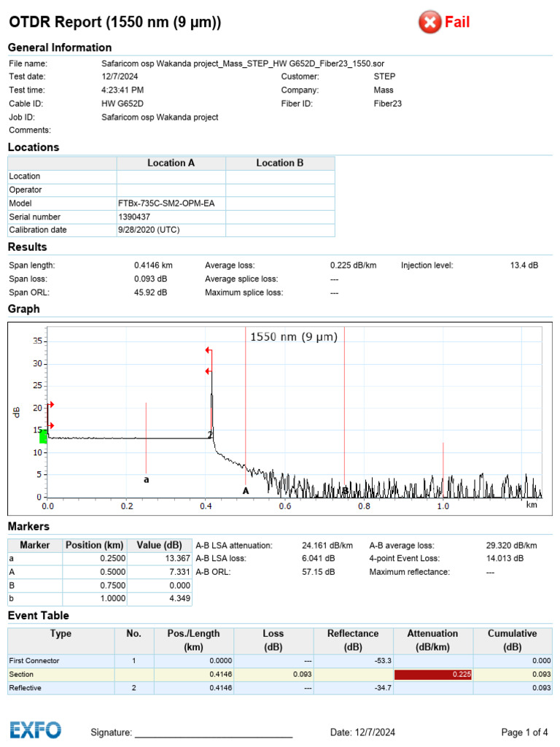The image size is (560, 747).
Task: Click the Fiber ID value Fiber23
Action: click(388, 104)
